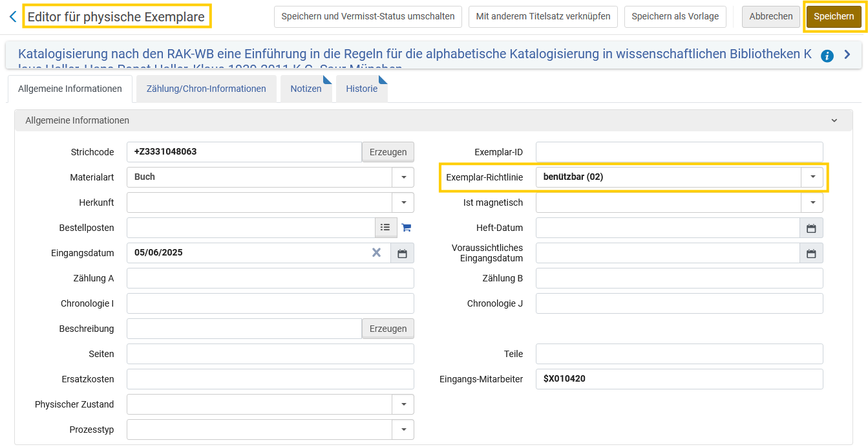Go back using the left chevron arrow
This screenshot has width=868, height=447.
pyautogui.click(x=12, y=17)
